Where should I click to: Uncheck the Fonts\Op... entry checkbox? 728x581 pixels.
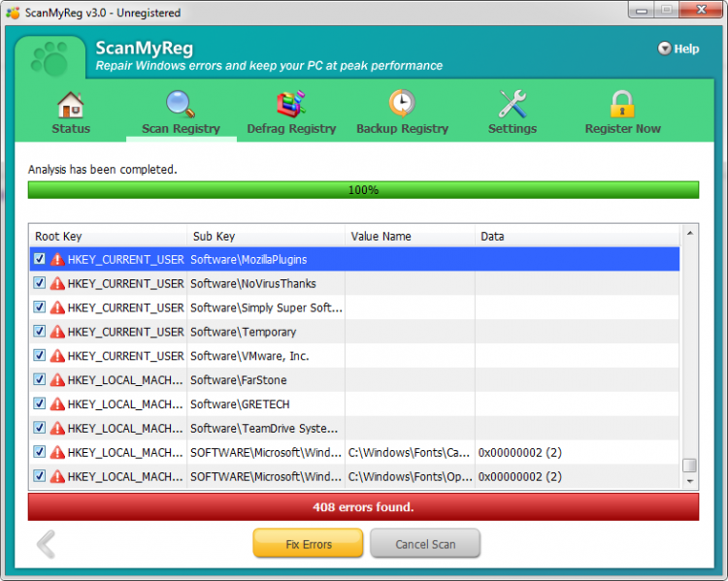[x=40, y=475]
